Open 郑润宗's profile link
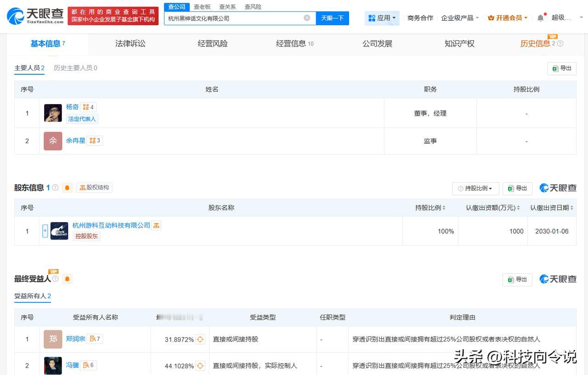 (x=75, y=339)
